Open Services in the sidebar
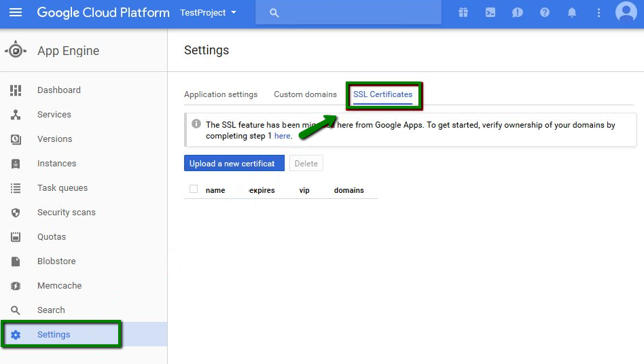This screenshot has height=364, width=644. 54,115
